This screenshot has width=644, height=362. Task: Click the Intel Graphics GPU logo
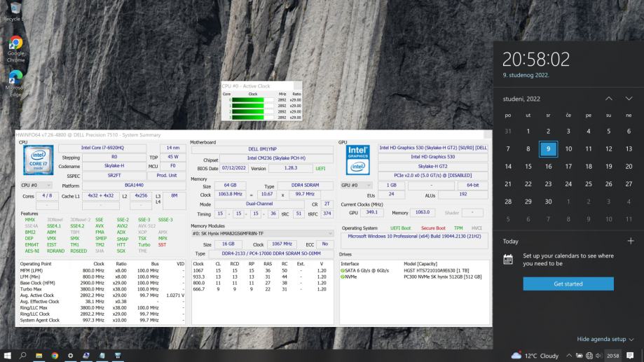[x=358, y=160]
